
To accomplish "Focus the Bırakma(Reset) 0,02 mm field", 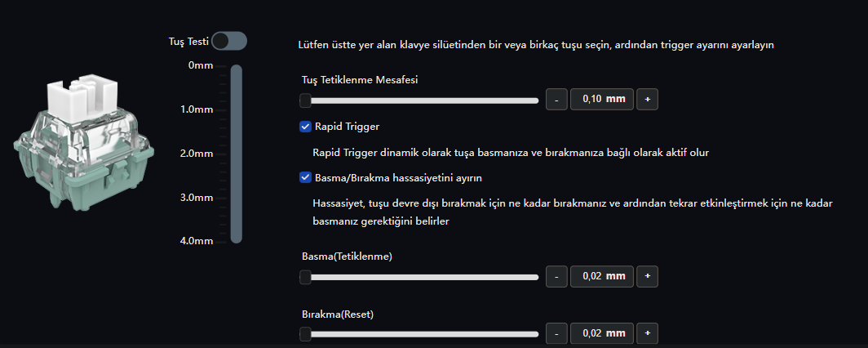I will (602, 333).
